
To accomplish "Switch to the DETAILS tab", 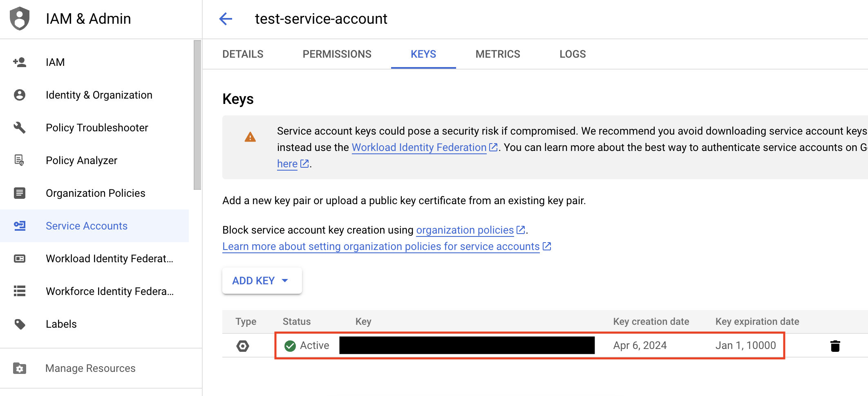I will pyautogui.click(x=243, y=54).
